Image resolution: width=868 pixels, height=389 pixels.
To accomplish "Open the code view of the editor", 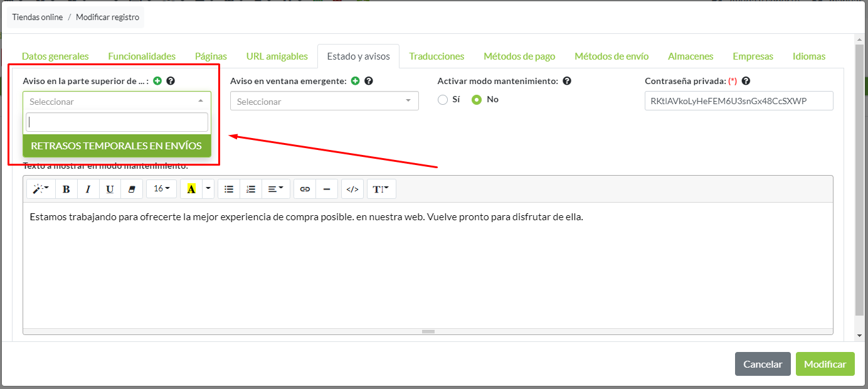I will tap(352, 189).
